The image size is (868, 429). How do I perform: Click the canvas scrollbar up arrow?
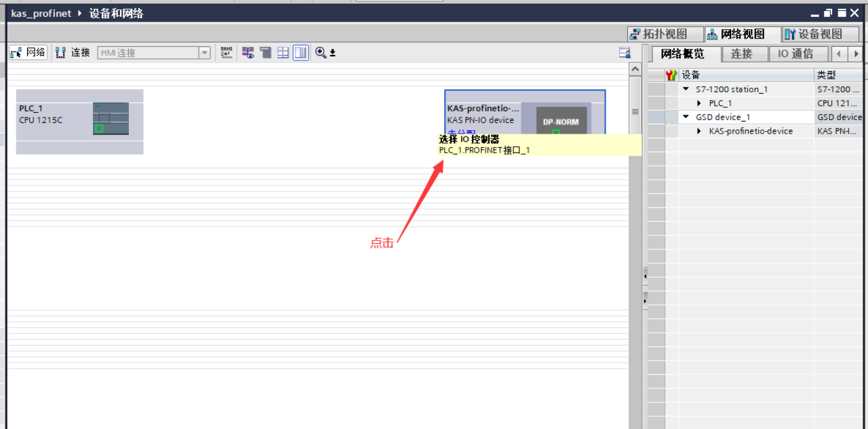tap(635, 69)
